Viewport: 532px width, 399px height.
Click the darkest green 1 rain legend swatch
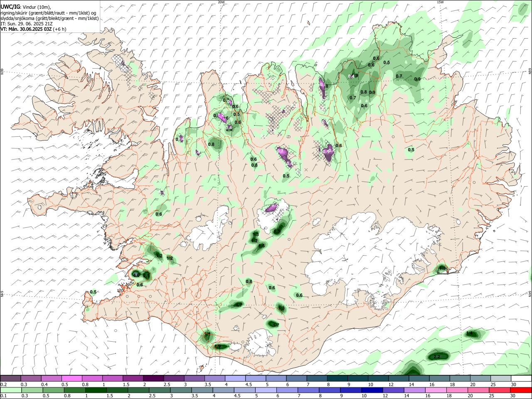[x=96, y=390]
